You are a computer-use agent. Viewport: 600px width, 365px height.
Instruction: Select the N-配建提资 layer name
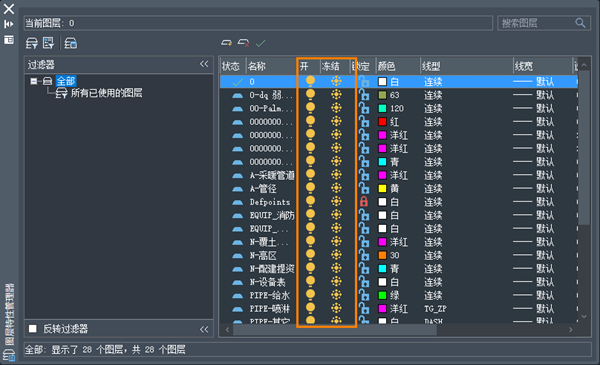[272, 269]
